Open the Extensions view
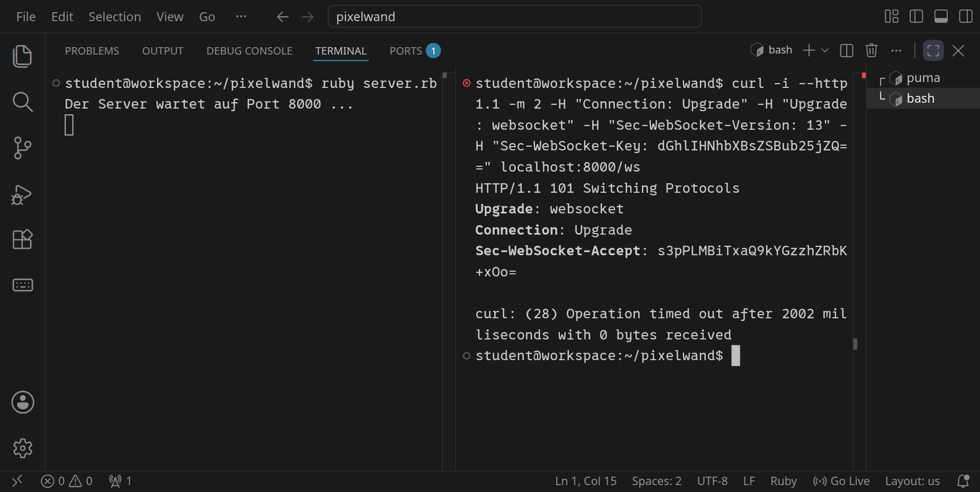Screen dimensions: 980x492 coord(22,239)
